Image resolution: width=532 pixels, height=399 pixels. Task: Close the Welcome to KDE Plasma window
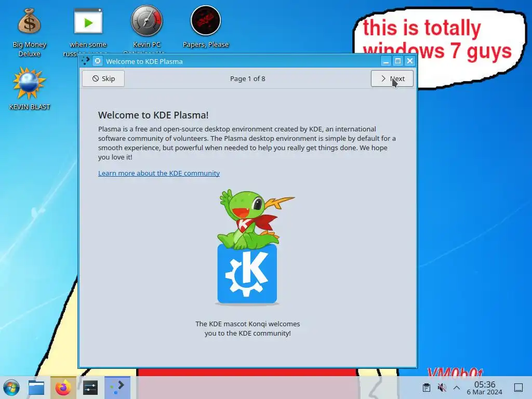click(410, 61)
